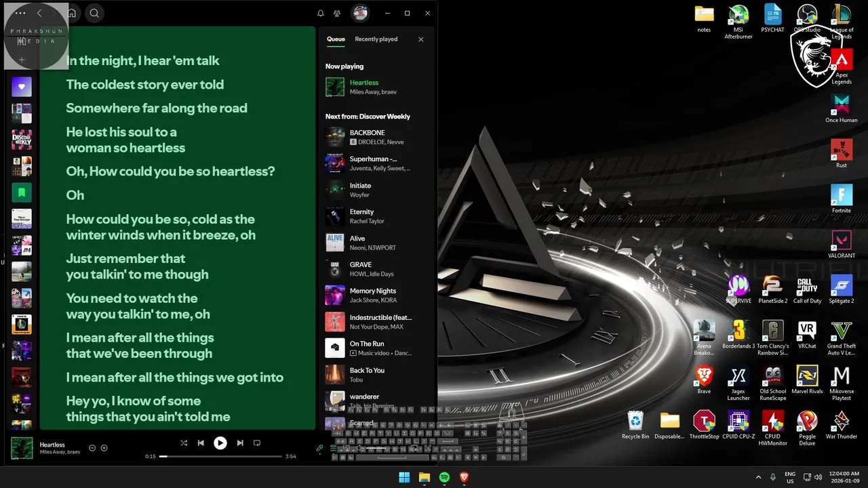Add Heartless to Liked Songs
The height and width of the screenshot is (488, 868).
click(104, 448)
